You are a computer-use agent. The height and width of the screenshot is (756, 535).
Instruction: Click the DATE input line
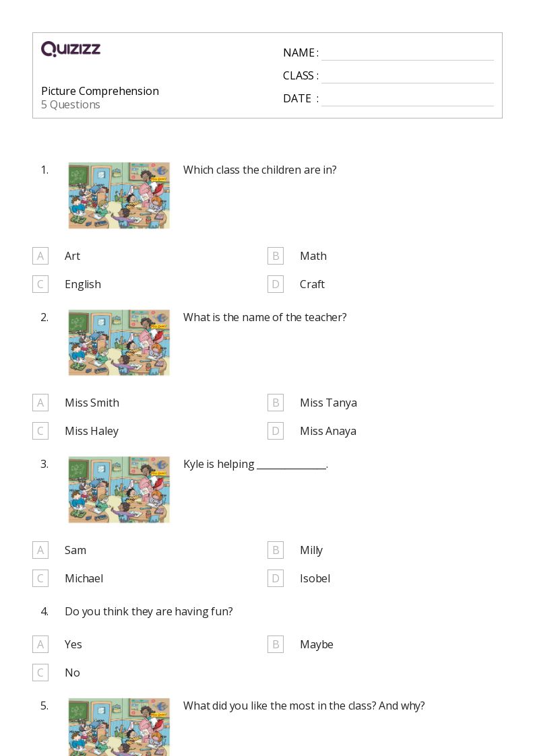(x=407, y=100)
